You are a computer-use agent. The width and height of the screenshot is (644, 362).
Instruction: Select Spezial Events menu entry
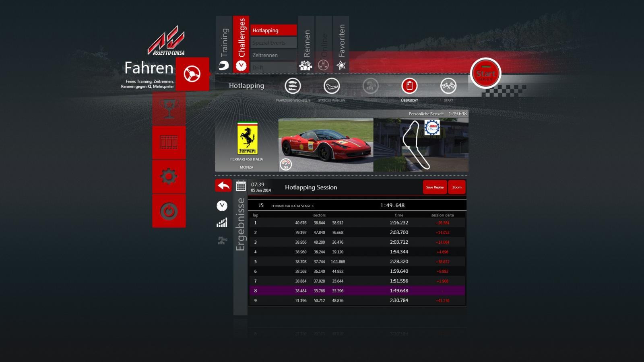pyautogui.click(x=274, y=43)
